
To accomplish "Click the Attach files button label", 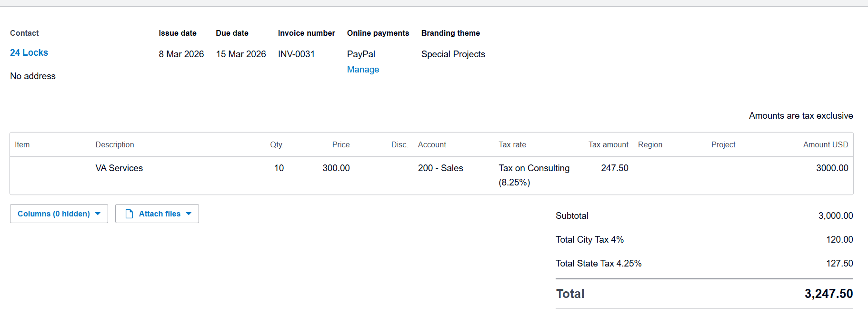I will click(160, 214).
